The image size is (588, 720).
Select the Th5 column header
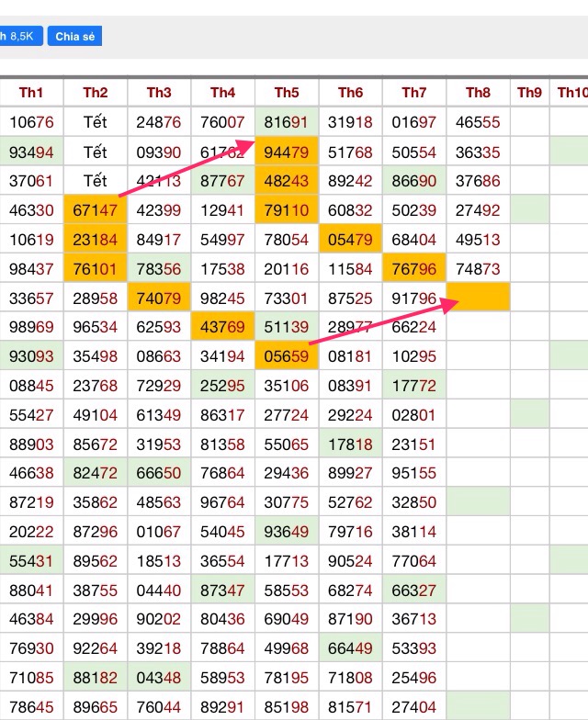coord(287,93)
